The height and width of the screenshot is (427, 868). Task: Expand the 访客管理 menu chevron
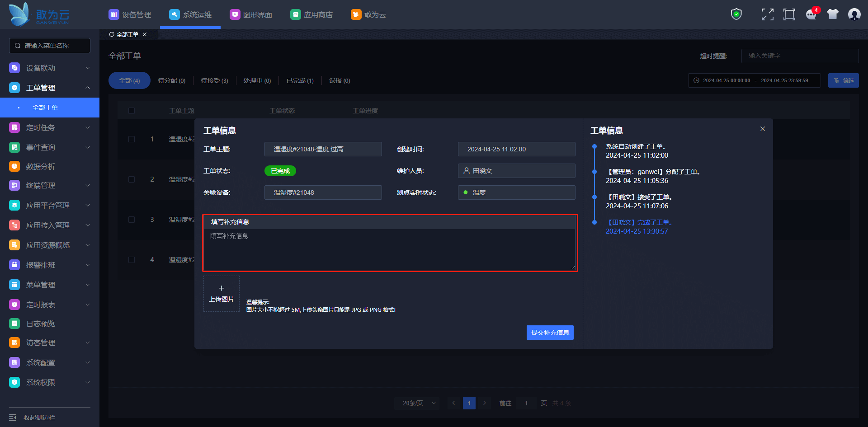[x=88, y=343]
